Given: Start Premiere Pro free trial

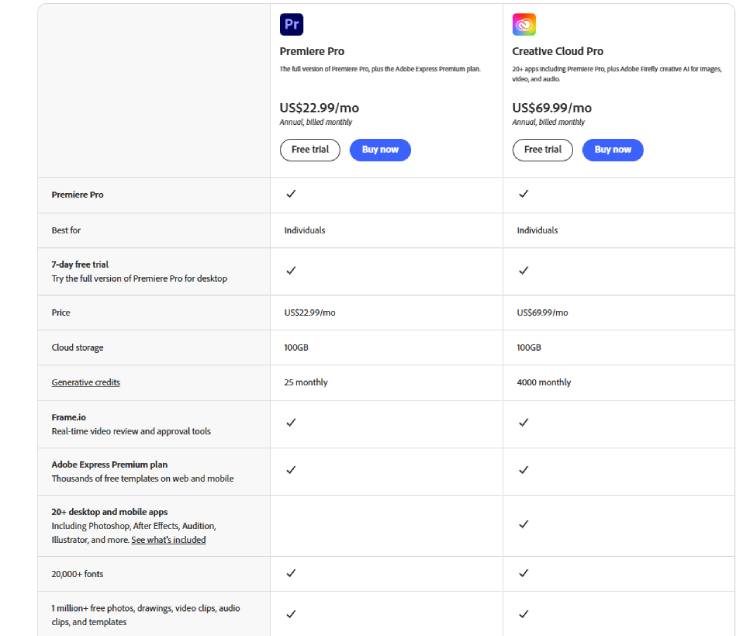Looking at the screenshot, I should point(310,150).
